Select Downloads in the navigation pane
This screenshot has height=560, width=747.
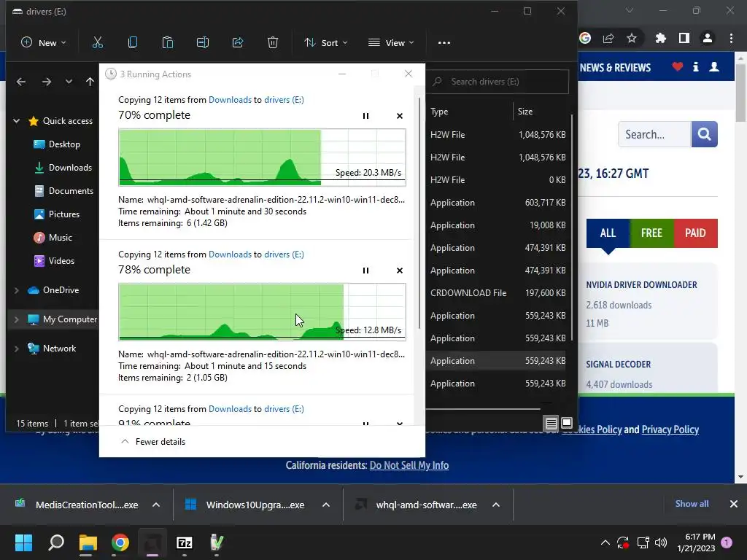63,168
